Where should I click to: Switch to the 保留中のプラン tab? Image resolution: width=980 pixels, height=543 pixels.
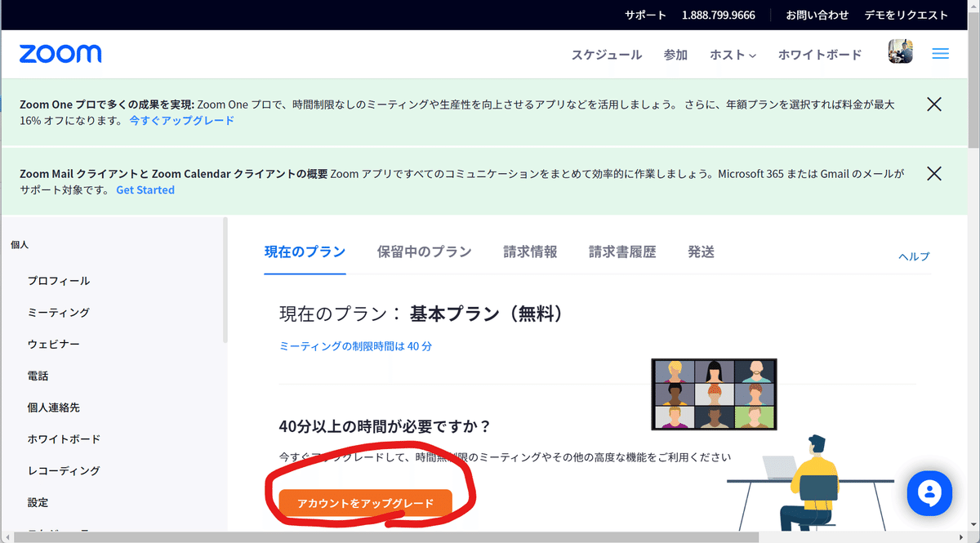424,251
